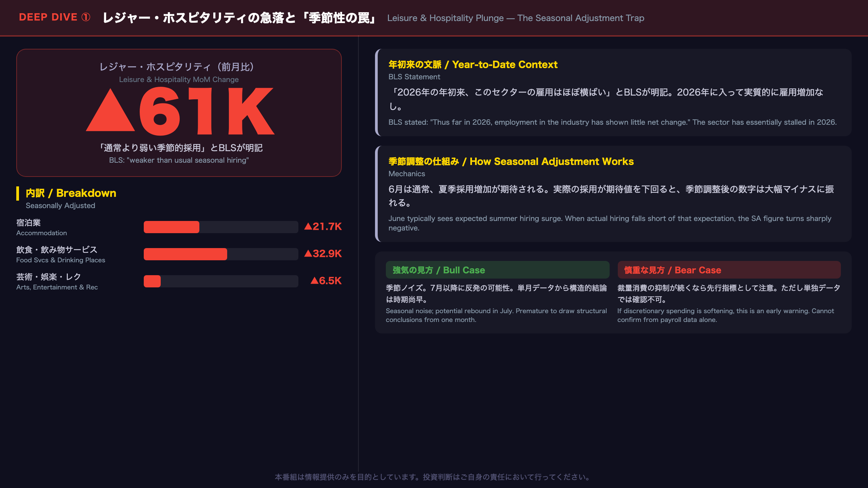Select the 「通常より弱い季節的採用」 line
The image size is (868, 488).
pyautogui.click(x=181, y=148)
